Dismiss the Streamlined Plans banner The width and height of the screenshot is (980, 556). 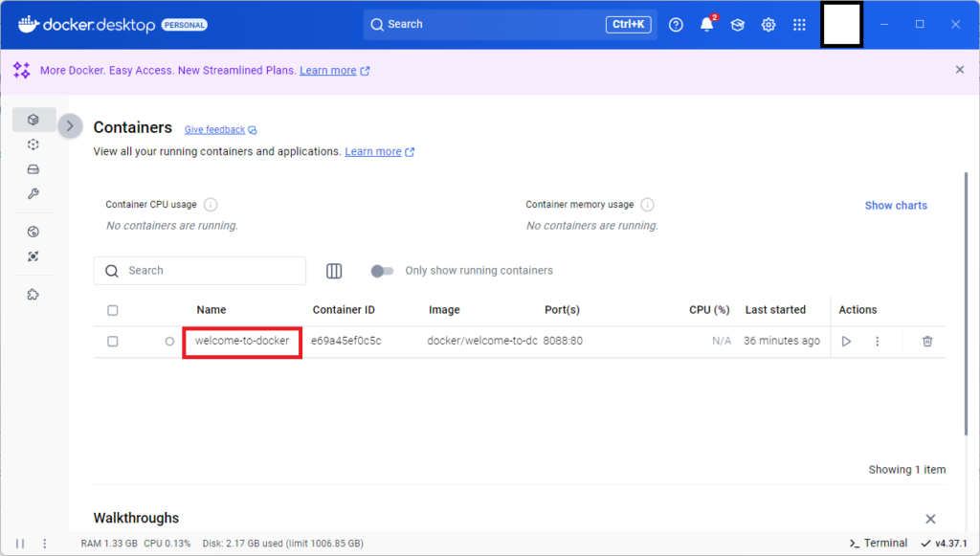point(960,69)
